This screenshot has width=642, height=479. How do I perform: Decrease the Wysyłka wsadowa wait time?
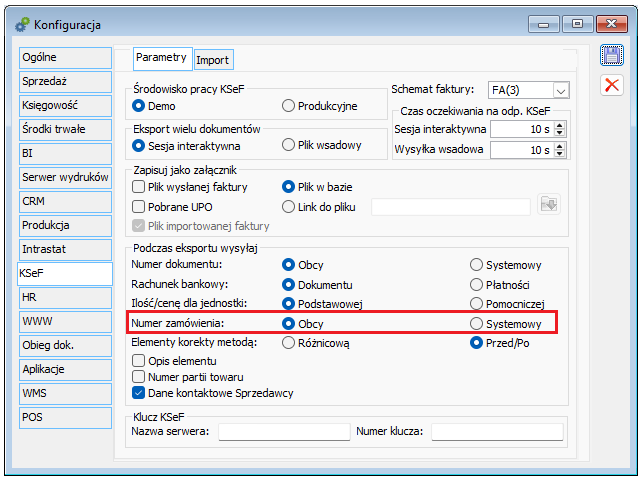(559, 154)
